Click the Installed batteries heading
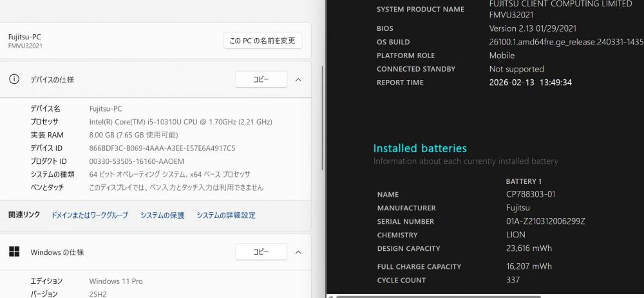Image resolution: width=644 pixels, height=298 pixels. [420, 148]
